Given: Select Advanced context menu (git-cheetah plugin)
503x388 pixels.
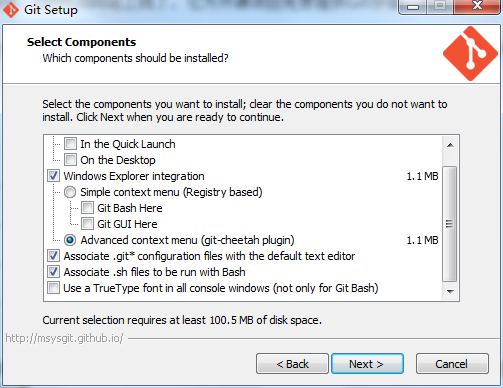Looking at the screenshot, I should coord(70,240).
